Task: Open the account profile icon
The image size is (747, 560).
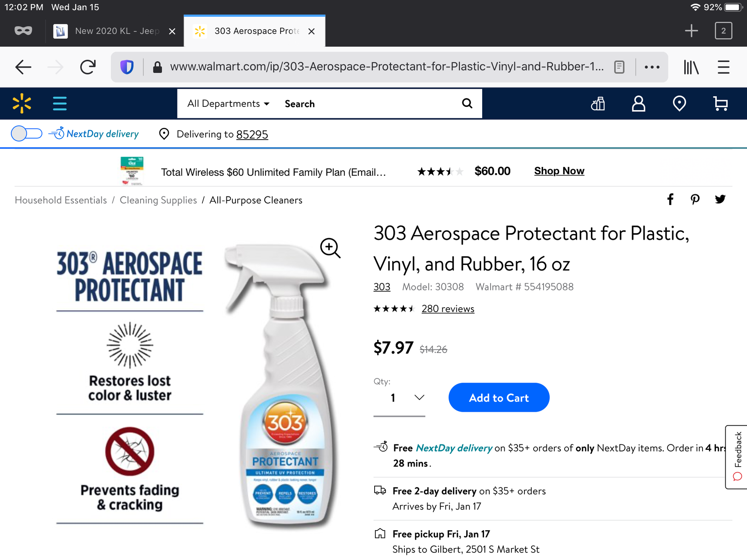Action: [638, 104]
